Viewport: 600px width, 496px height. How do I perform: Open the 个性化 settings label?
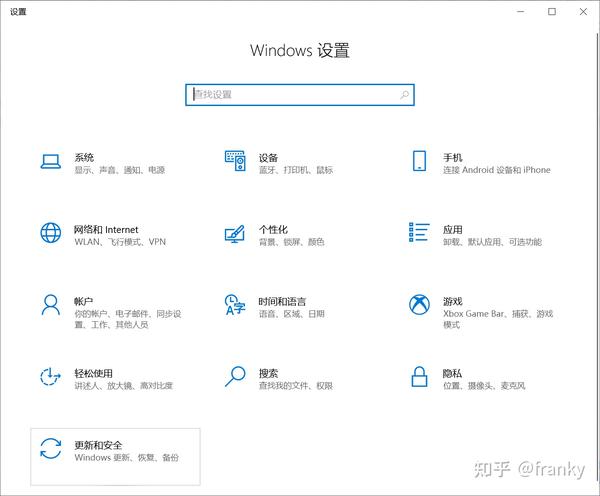point(273,230)
